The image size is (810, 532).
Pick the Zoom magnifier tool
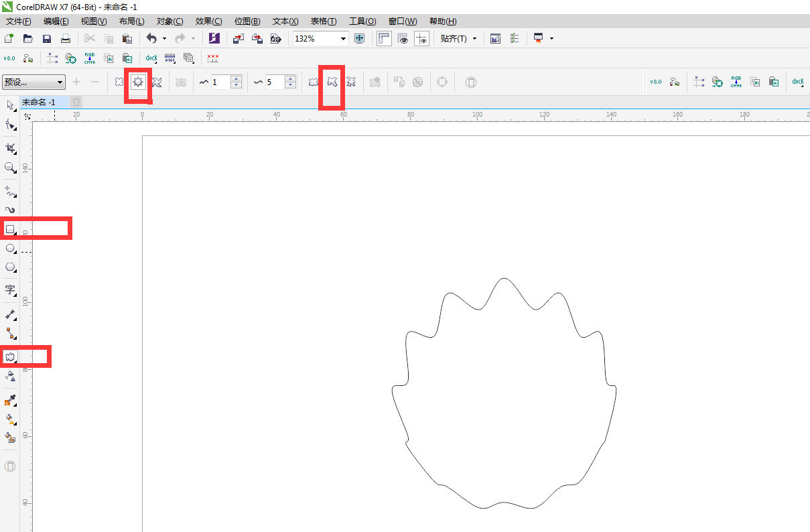pyautogui.click(x=10, y=168)
